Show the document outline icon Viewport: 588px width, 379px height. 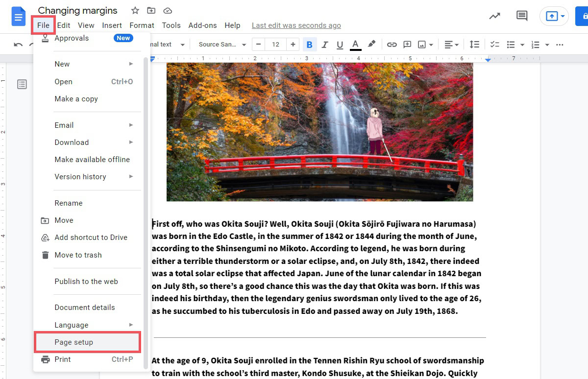pyautogui.click(x=22, y=84)
